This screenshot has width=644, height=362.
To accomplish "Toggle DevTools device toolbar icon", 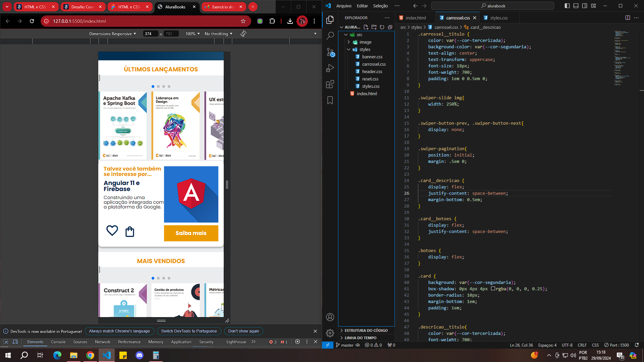I will (15, 342).
